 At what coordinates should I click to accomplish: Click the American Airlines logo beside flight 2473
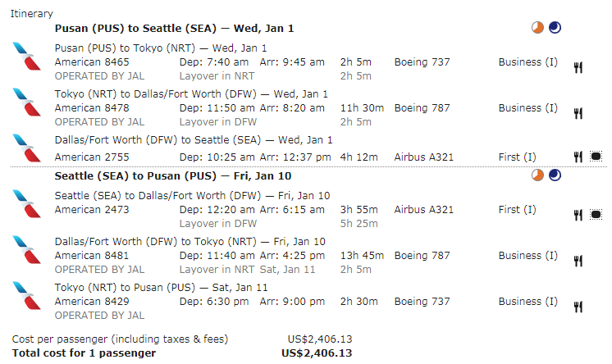tap(26, 203)
